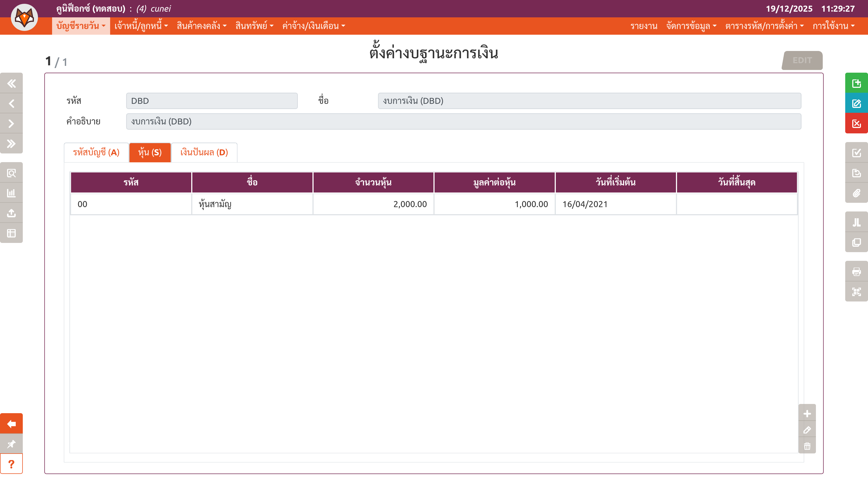
Task: Expand the บัญชีรายวัน dropdown menu
Action: (81, 26)
